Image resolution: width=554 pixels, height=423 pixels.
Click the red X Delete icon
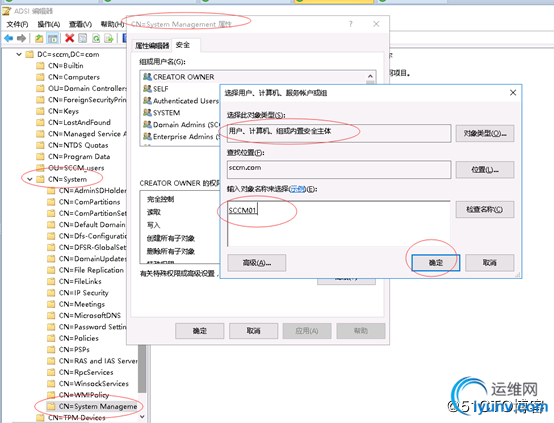[69, 38]
